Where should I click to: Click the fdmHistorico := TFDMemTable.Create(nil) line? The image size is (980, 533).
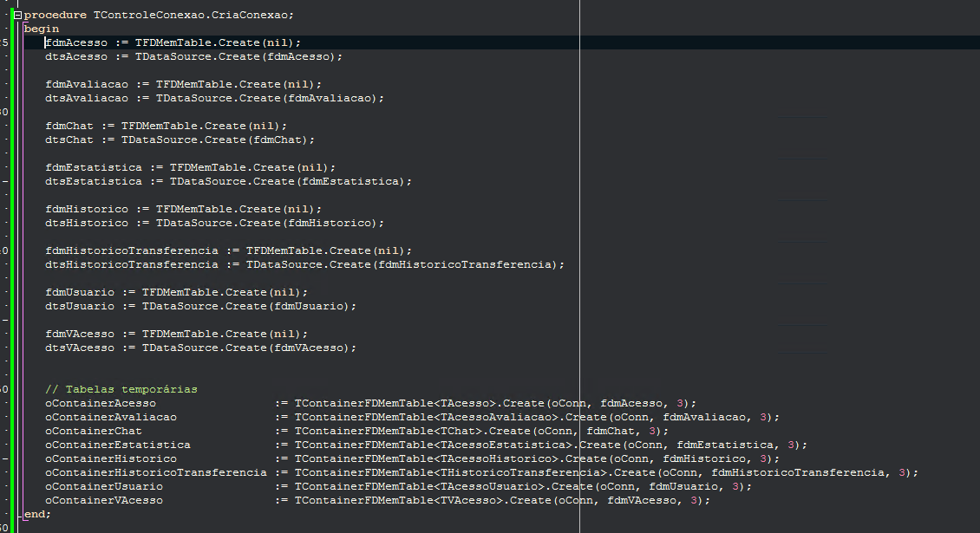184,210
